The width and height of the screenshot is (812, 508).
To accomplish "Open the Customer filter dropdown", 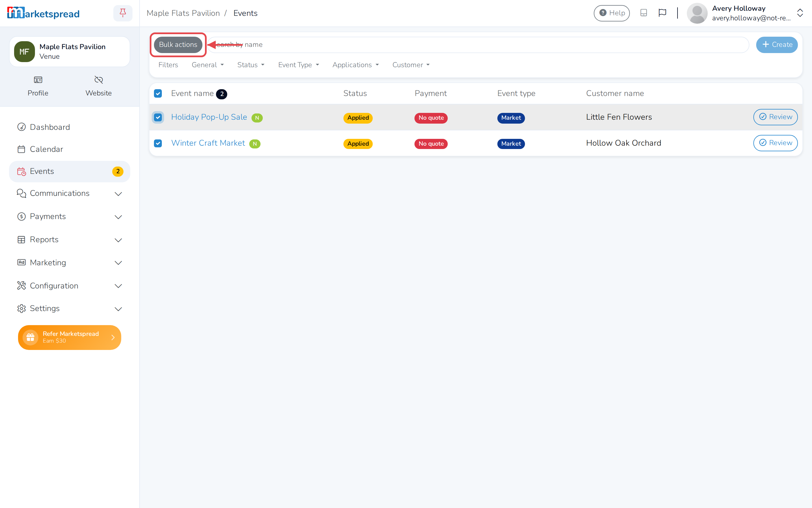I will pos(411,65).
